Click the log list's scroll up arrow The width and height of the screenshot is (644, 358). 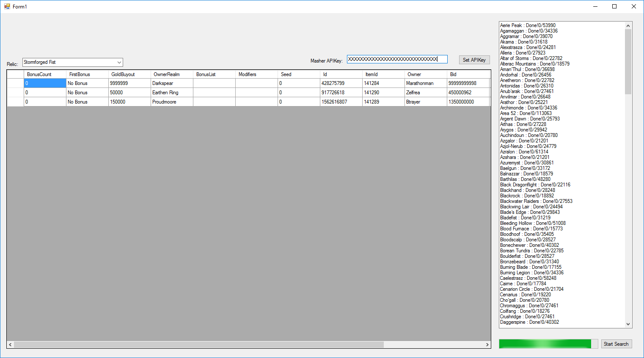[628, 26]
